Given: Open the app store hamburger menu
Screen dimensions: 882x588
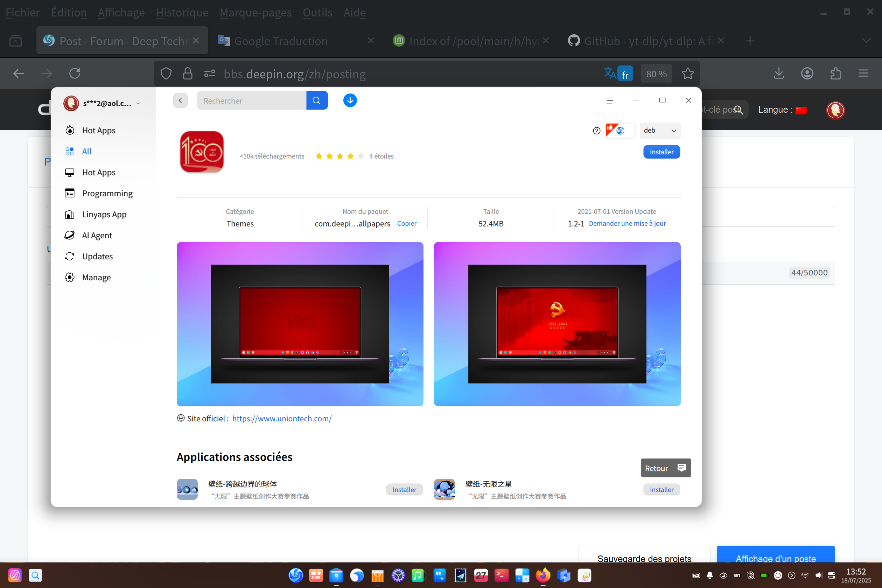Looking at the screenshot, I should coord(610,100).
